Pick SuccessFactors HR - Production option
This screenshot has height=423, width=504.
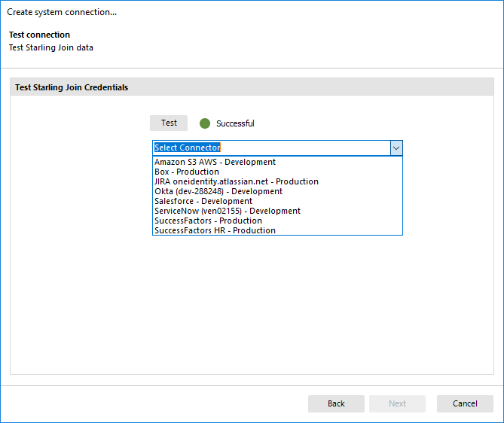pyautogui.click(x=215, y=230)
